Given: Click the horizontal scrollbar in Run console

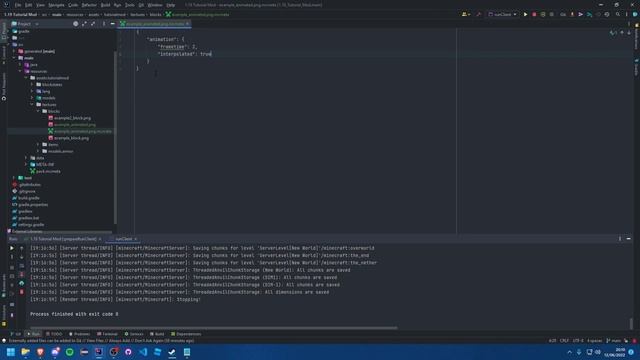Looking at the screenshot, I should 213,327.
